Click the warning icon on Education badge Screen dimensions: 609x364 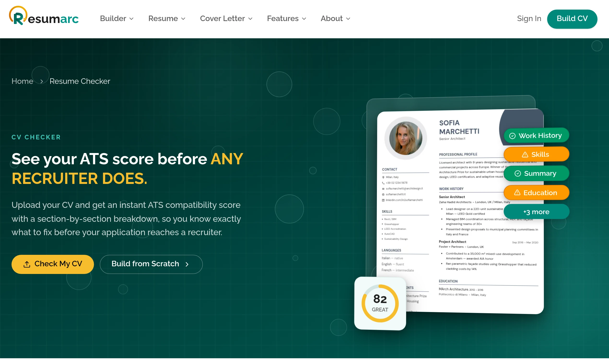tap(517, 193)
